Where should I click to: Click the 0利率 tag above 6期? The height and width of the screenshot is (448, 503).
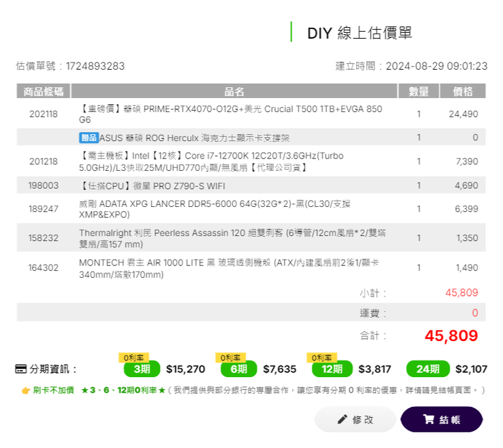pyautogui.click(x=230, y=358)
